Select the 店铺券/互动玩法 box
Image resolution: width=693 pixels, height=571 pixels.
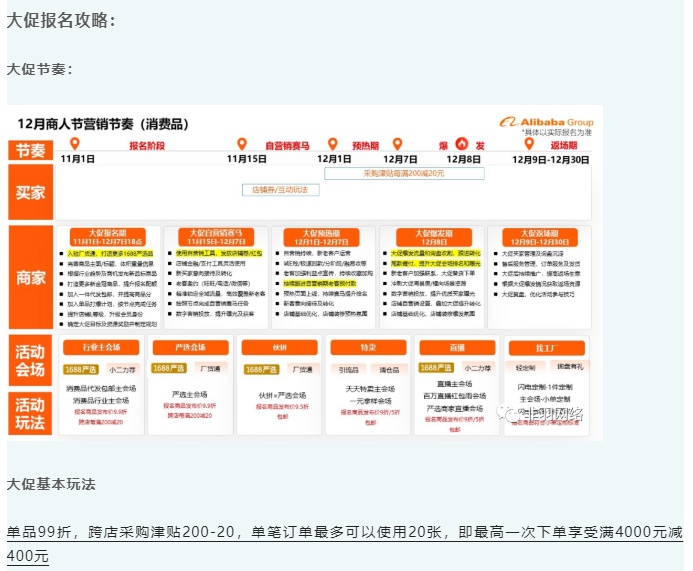click(280, 189)
